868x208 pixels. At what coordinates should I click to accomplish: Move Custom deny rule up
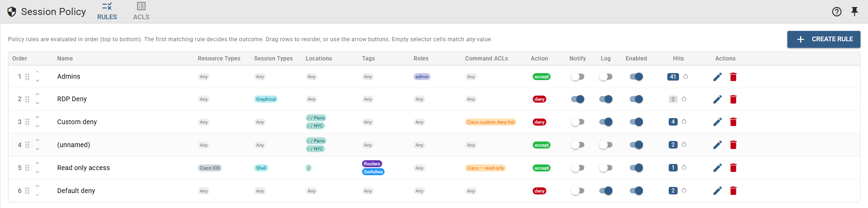pyautogui.click(x=38, y=117)
